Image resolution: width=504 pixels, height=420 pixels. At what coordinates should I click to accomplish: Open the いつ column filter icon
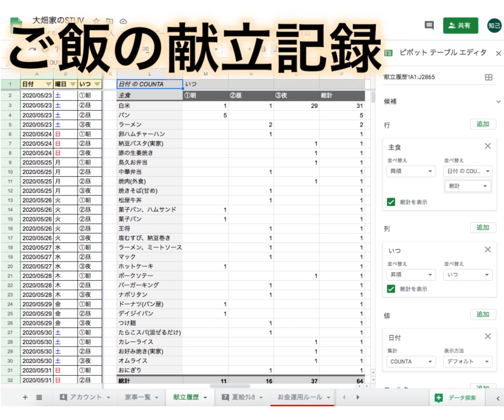[x=97, y=84]
